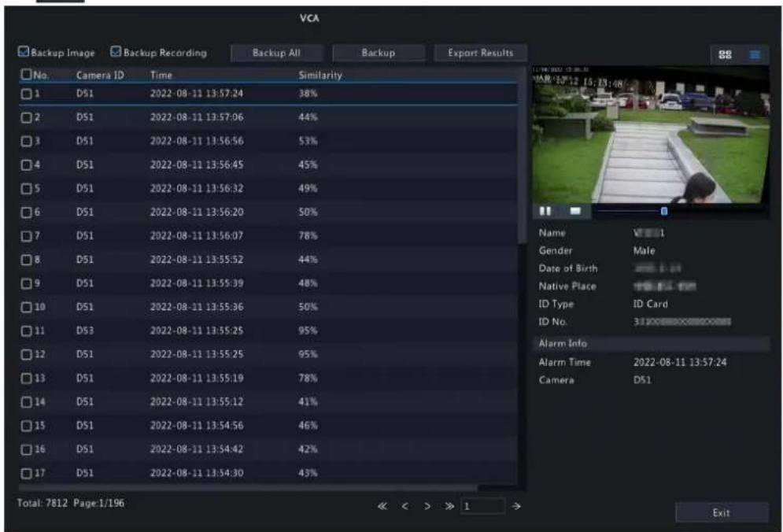This screenshot has height=532, width=783.
Task: Click the horizontal scrollbar below the table
Action: (248, 487)
